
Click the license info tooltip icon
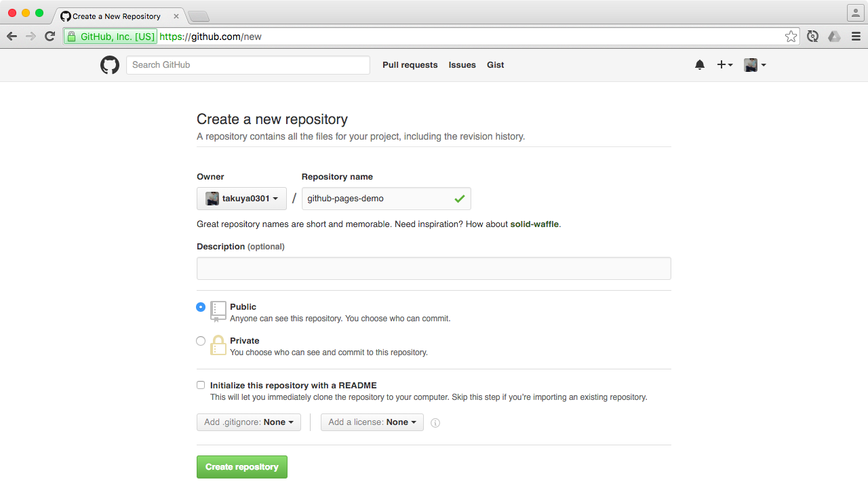click(435, 422)
